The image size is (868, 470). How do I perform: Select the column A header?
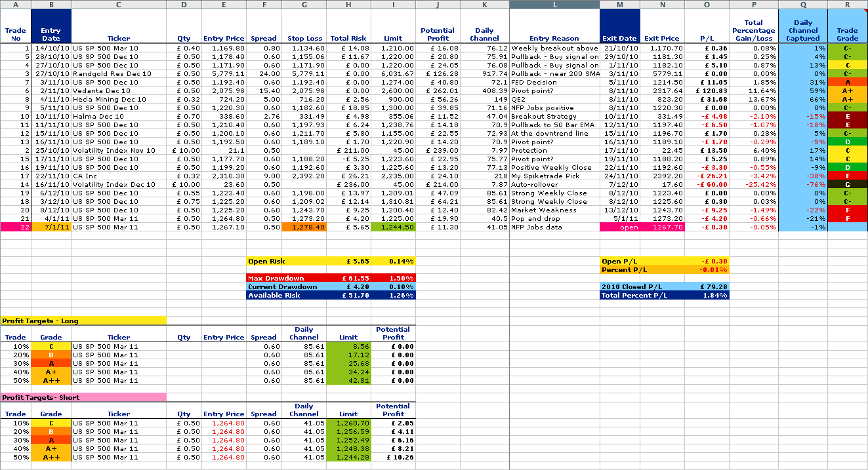pos(16,5)
